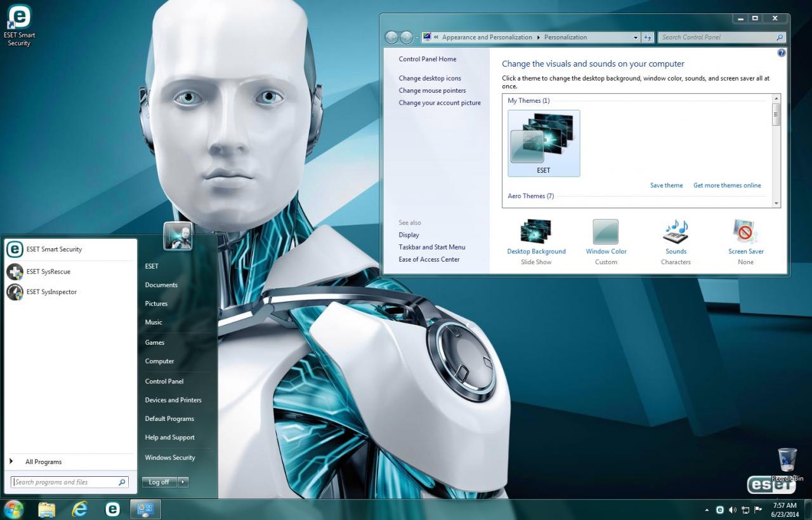
Task: Click the Log off button
Action: click(x=159, y=482)
